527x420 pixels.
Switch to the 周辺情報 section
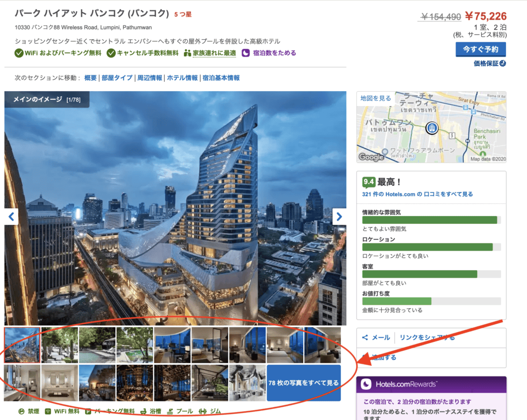coord(148,77)
